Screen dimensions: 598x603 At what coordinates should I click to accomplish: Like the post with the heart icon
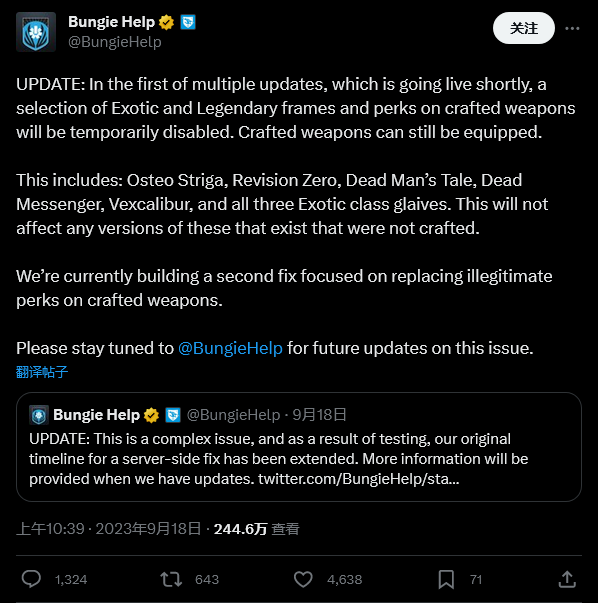click(x=303, y=579)
